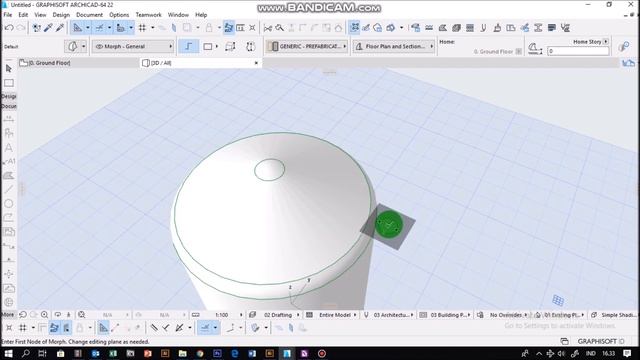Click the GRAPHISOFT ID label
640x360 pixels.
coord(600,341)
